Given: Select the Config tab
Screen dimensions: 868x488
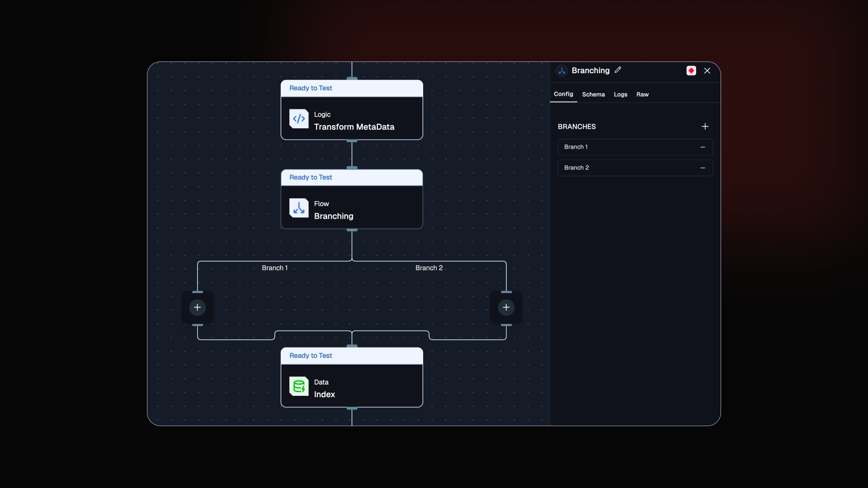Looking at the screenshot, I should [x=563, y=94].
